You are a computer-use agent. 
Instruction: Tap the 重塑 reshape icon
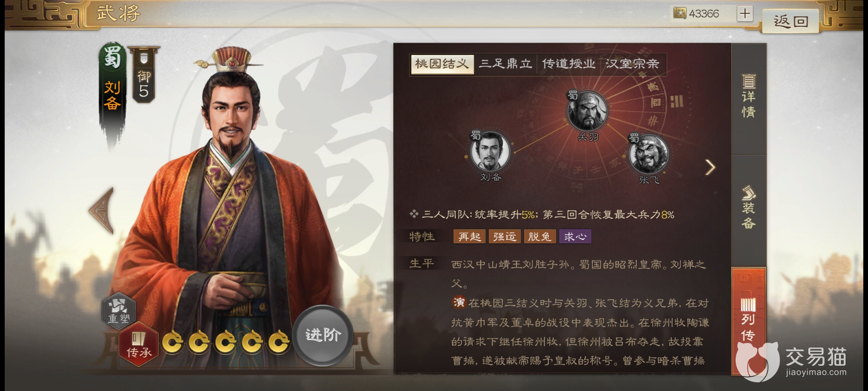tap(119, 311)
